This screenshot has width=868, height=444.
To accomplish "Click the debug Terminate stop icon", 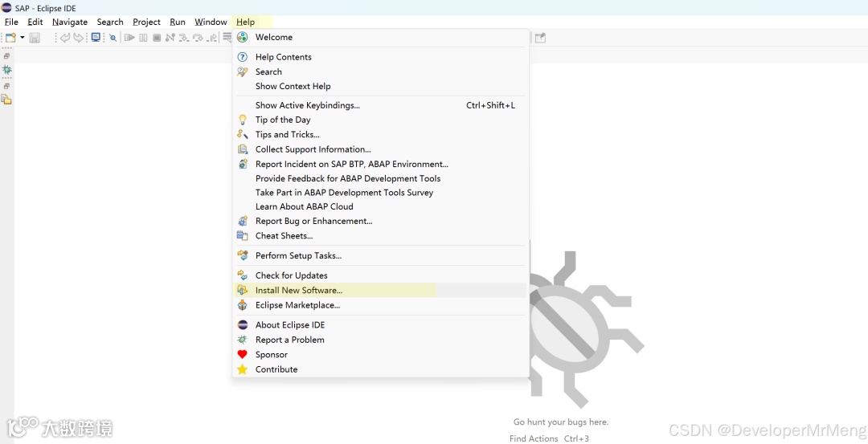I will coord(157,38).
